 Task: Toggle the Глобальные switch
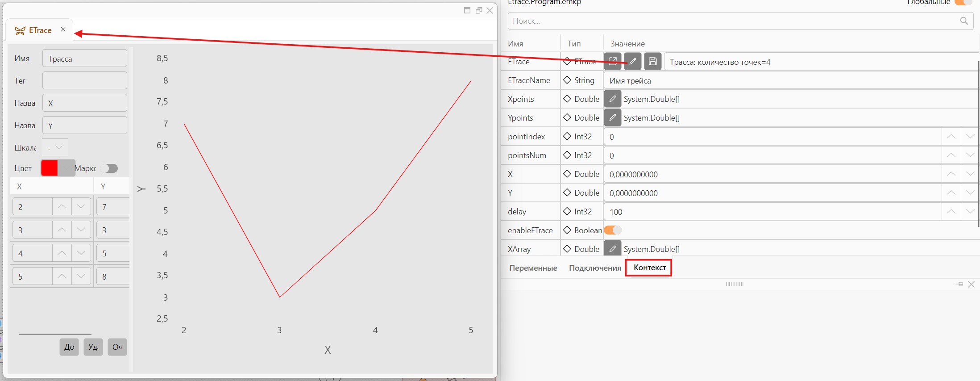[x=963, y=2]
